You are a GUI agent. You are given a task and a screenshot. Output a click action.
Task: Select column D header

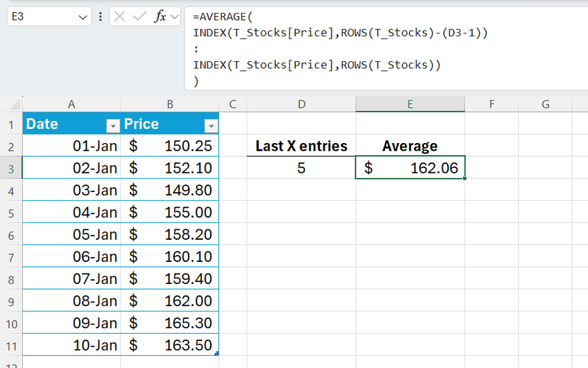301,105
